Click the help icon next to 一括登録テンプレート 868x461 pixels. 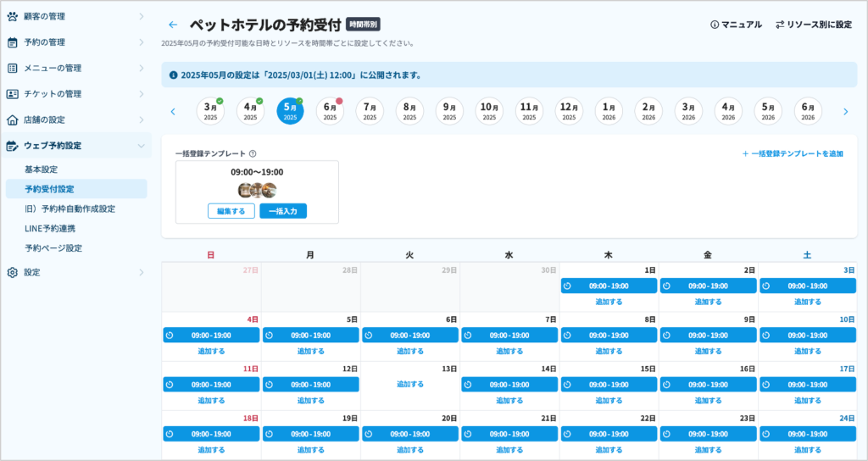253,154
